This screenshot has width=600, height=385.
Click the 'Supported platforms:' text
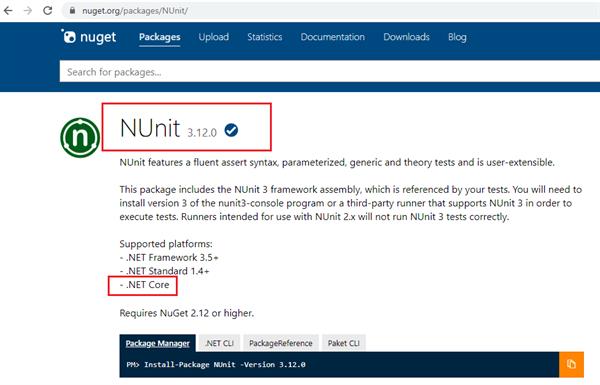(x=166, y=244)
